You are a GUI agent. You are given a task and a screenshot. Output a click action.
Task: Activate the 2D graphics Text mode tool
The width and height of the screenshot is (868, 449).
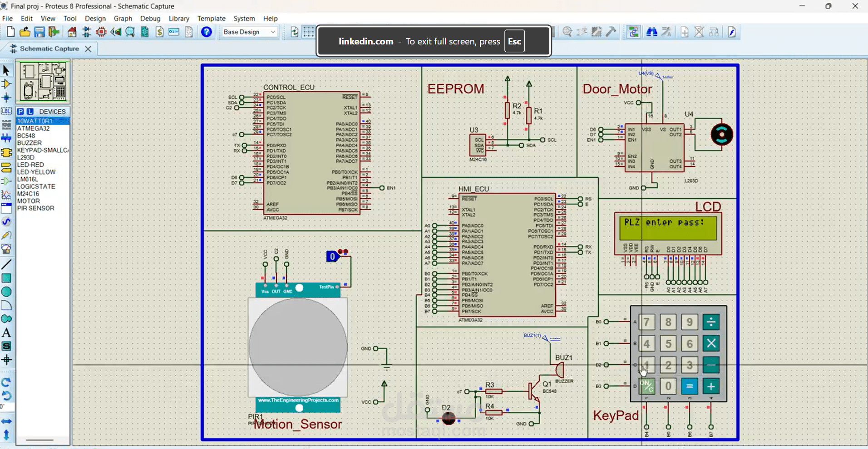(x=6, y=332)
